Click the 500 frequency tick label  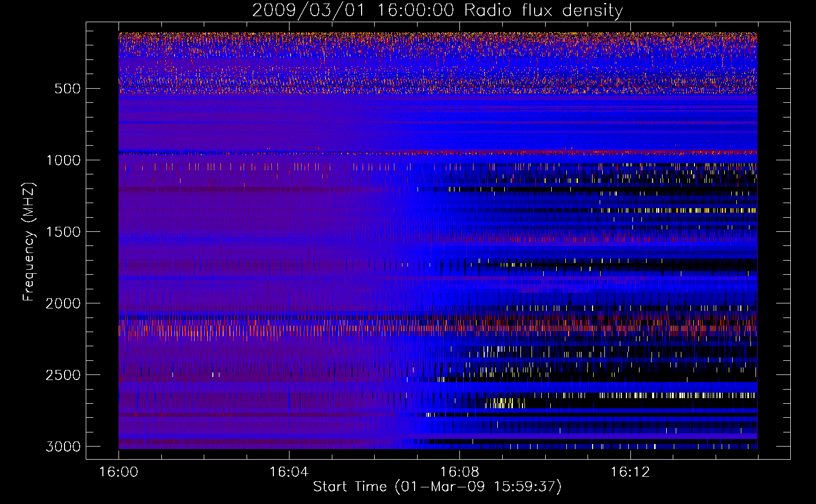point(68,89)
